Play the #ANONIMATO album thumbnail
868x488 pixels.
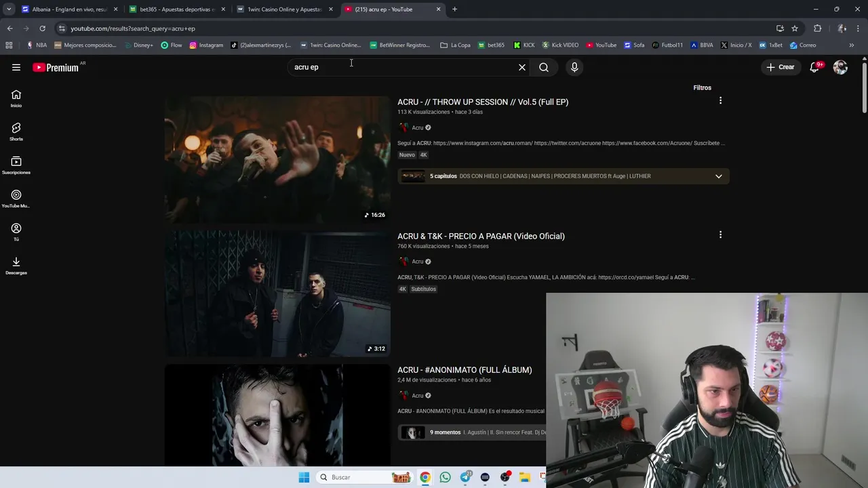pyautogui.click(x=277, y=415)
